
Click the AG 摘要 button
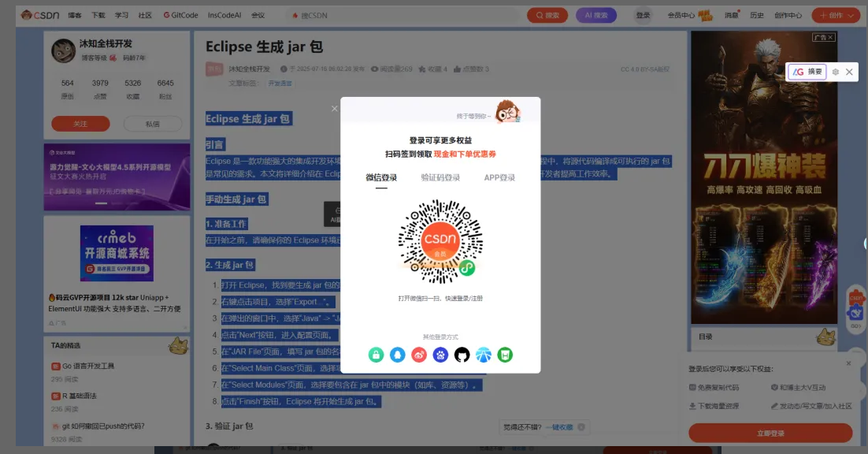[807, 72]
